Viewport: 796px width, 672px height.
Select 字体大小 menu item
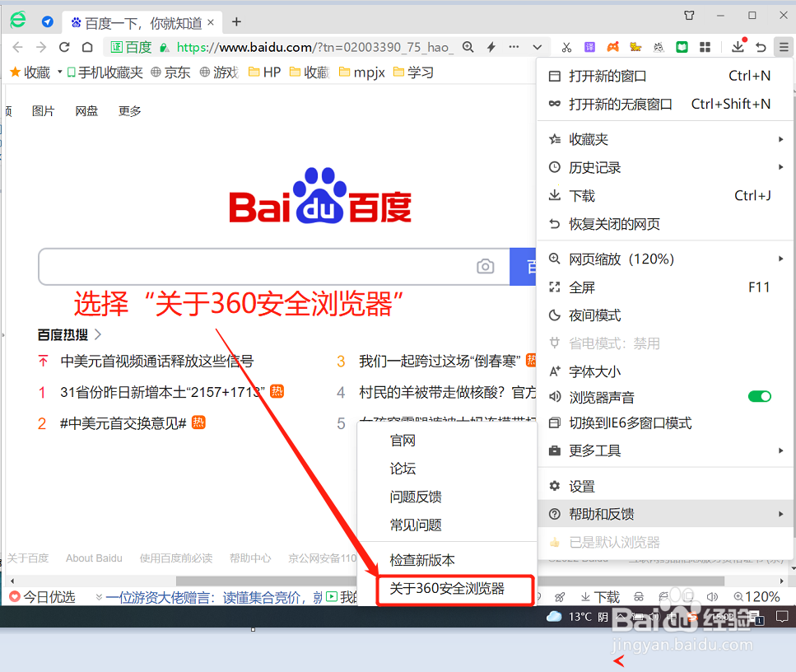click(665, 371)
